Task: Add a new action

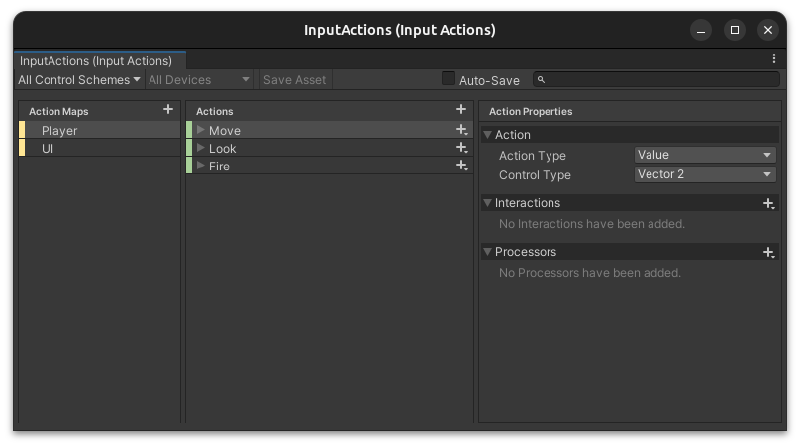Action: coord(461,110)
